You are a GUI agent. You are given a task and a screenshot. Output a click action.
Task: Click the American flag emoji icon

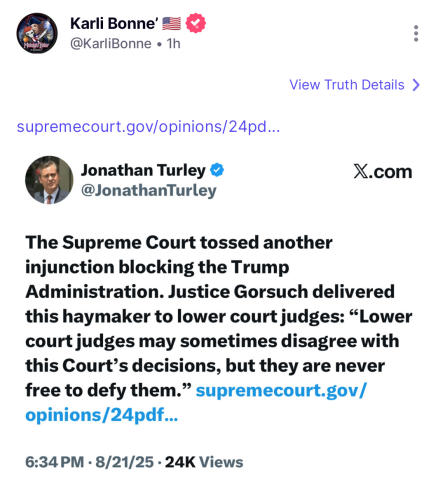172,24
